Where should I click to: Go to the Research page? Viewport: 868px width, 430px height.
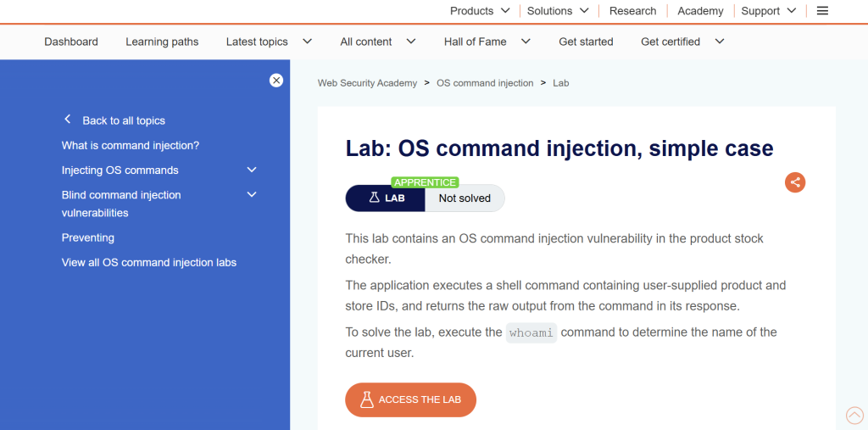tap(632, 10)
